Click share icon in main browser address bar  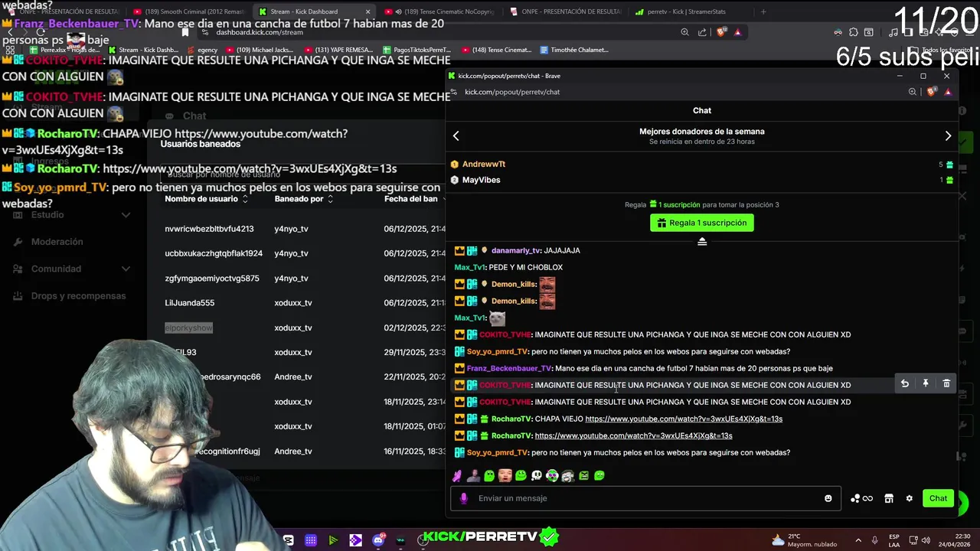(702, 32)
